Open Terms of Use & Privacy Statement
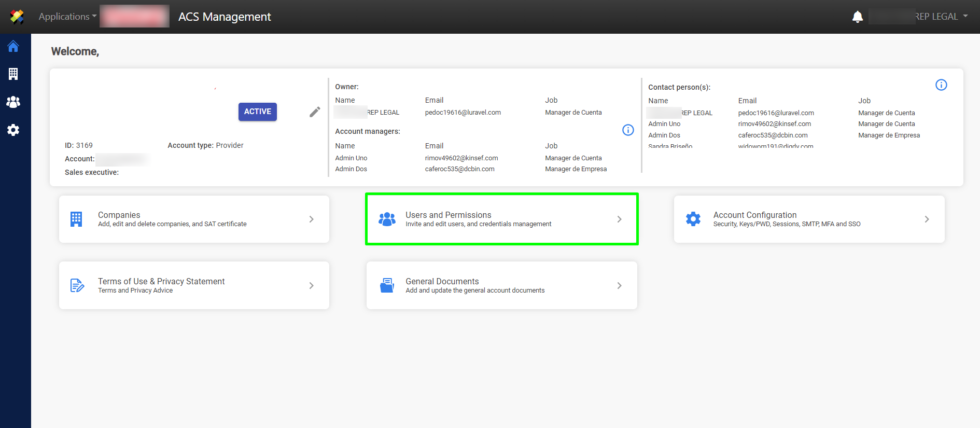 pos(161,282)
